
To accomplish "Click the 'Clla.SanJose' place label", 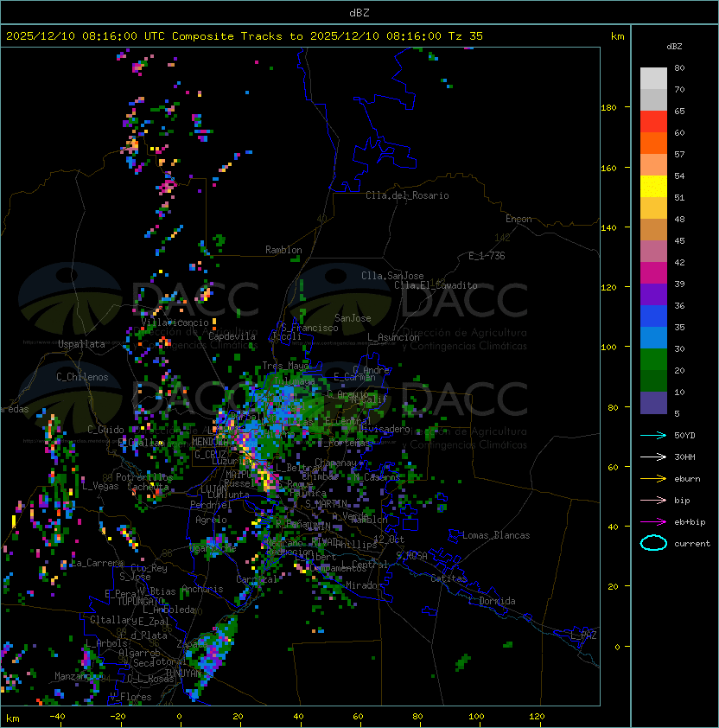I will [392, 276].
